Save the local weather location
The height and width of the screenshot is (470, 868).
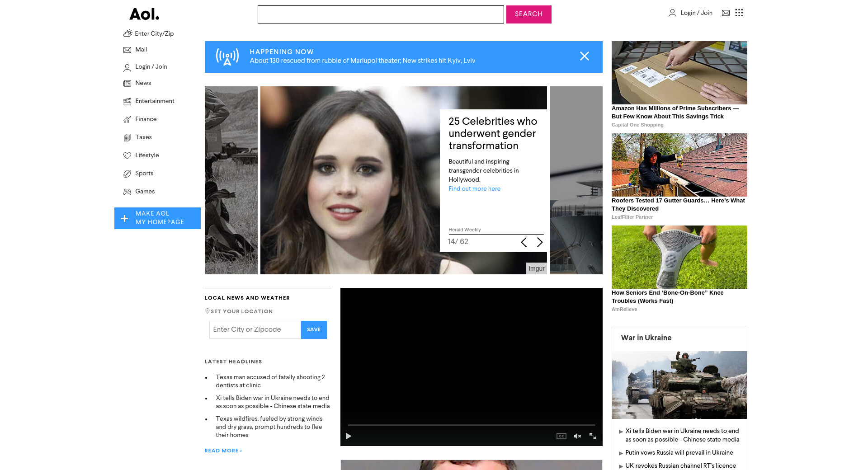(314, 330)
